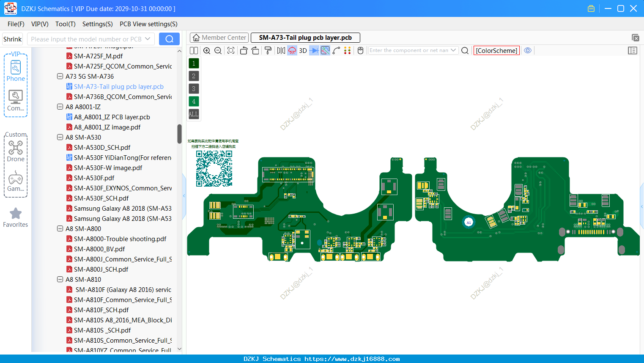Open the Settings(S) menu
Viewport: 644px width, 363px height.
pos(98,24)
